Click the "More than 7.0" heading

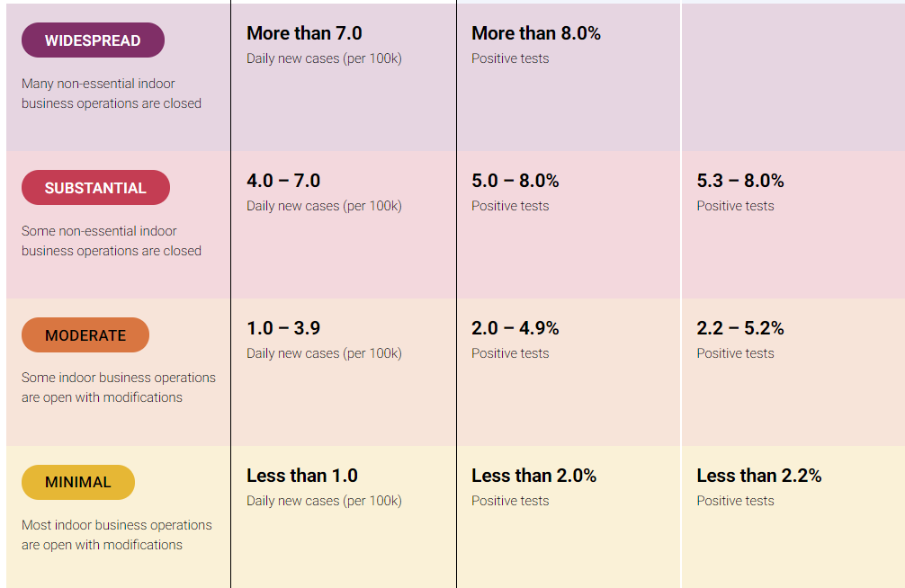(x=304, y=33)
